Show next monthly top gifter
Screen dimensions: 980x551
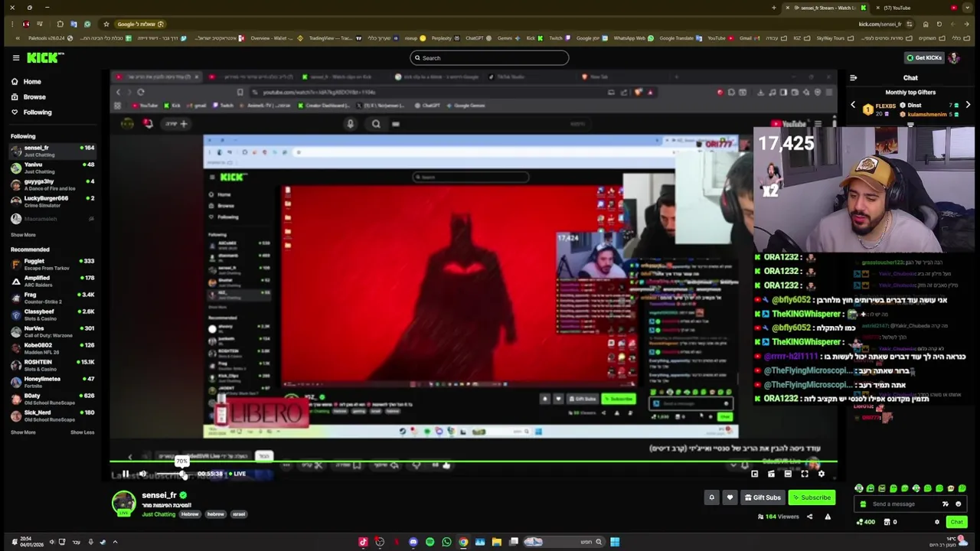point(968,106)
